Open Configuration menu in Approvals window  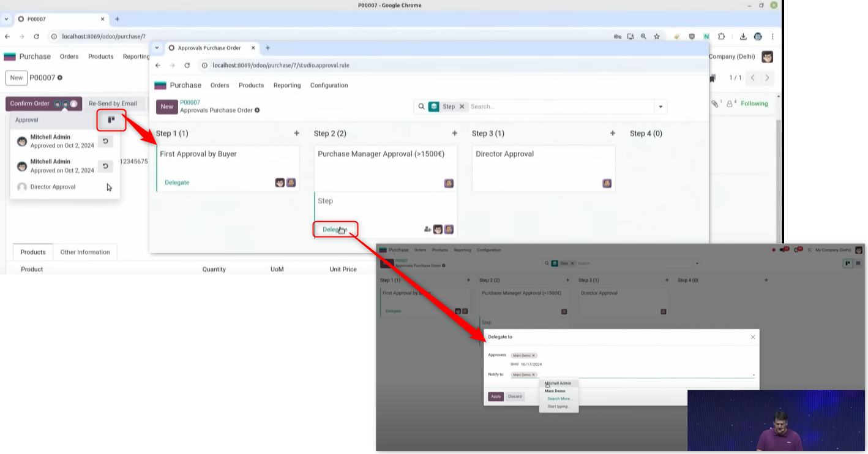coord(329,85)
